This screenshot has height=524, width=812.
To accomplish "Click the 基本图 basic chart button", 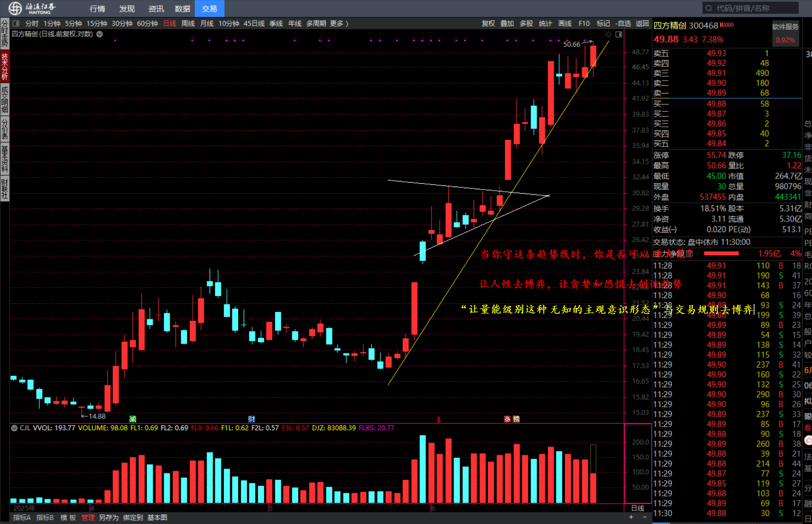I will [157, 517].
